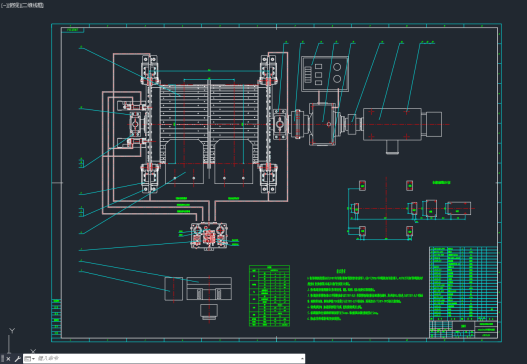Select the parts list title block

tap(463, 292)
